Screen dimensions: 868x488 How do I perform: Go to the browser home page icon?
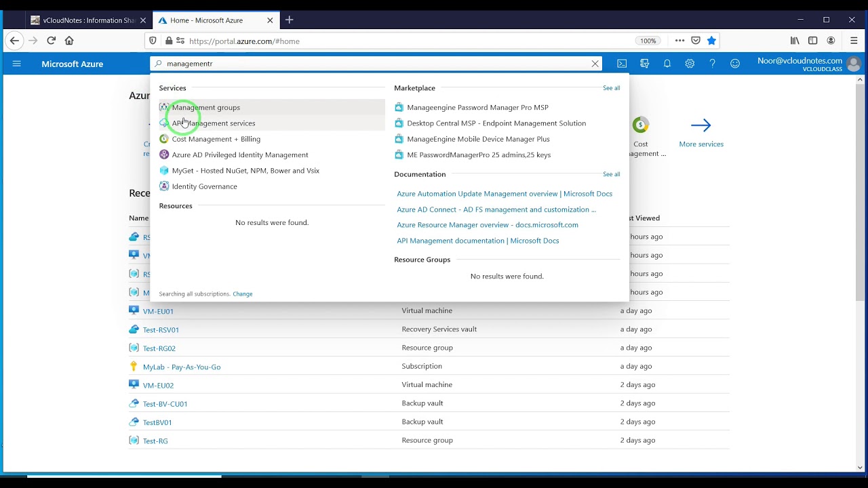[69, 41]
